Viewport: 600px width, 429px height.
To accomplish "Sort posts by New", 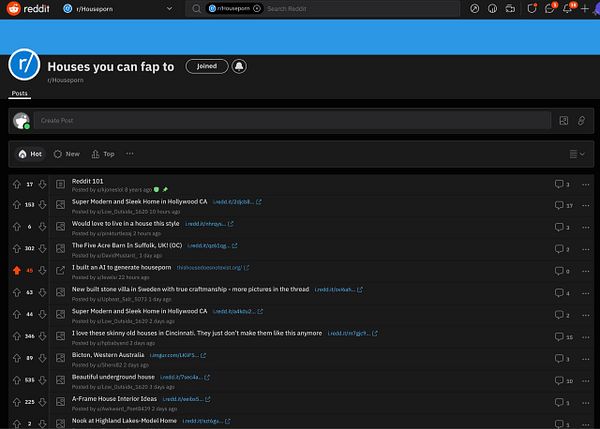I will click(67, 154).
